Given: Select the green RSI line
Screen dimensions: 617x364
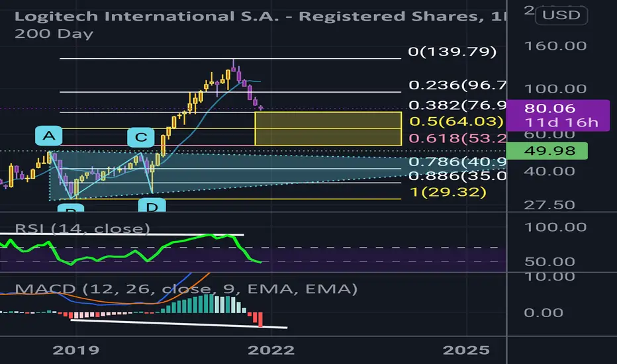Looking at the screenshot, I should pos(130,250).
